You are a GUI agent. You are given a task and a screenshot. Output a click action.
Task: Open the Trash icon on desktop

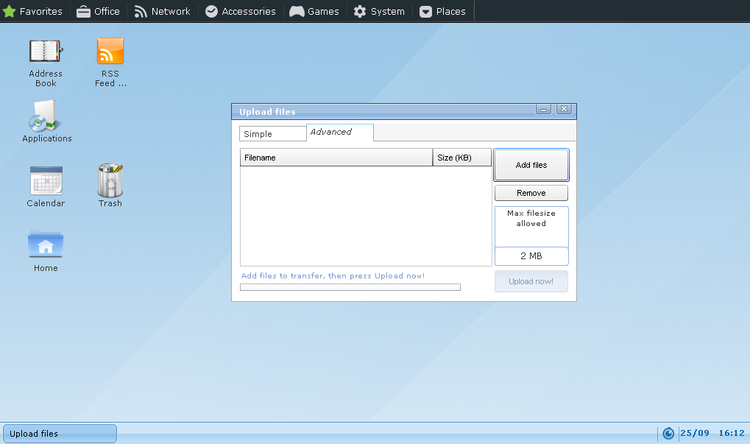110,181
